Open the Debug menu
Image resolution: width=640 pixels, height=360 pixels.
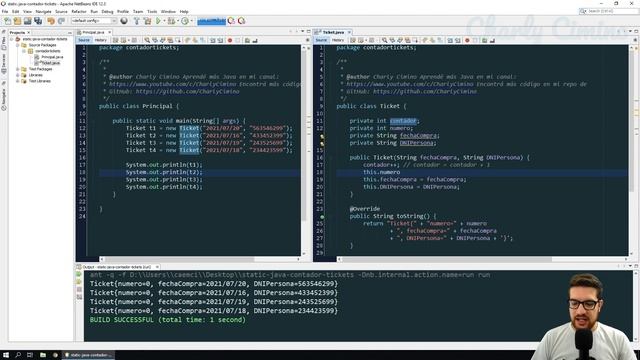coord(107,11)
